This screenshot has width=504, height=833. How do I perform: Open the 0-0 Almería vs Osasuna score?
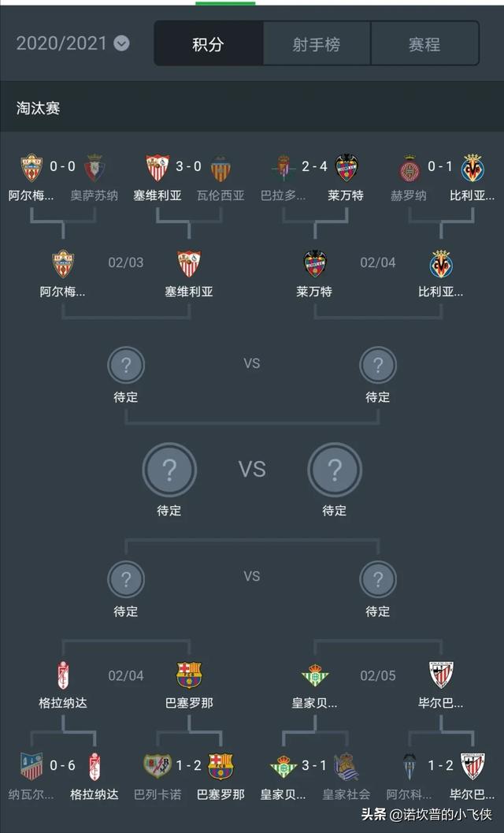point(62,167)
